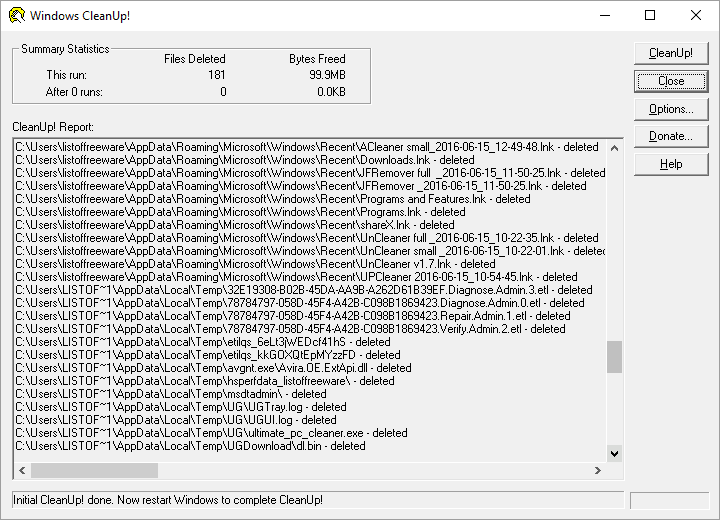Open the Donate... page
Image resolution: width=720 pixels, height=520 pixels.
click(x=671, y=136)
